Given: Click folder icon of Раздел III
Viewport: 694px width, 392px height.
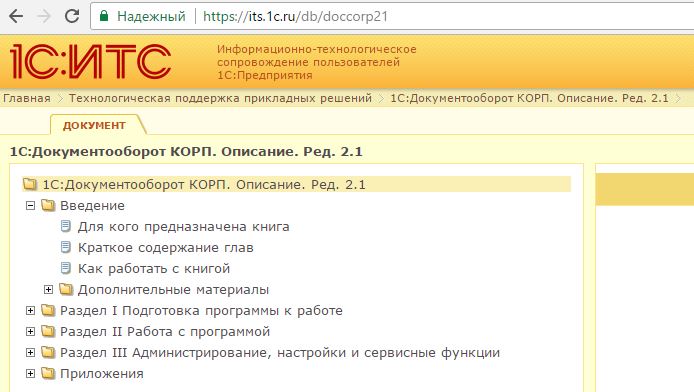Looking at the screenshot, I should tap(48, 352).
